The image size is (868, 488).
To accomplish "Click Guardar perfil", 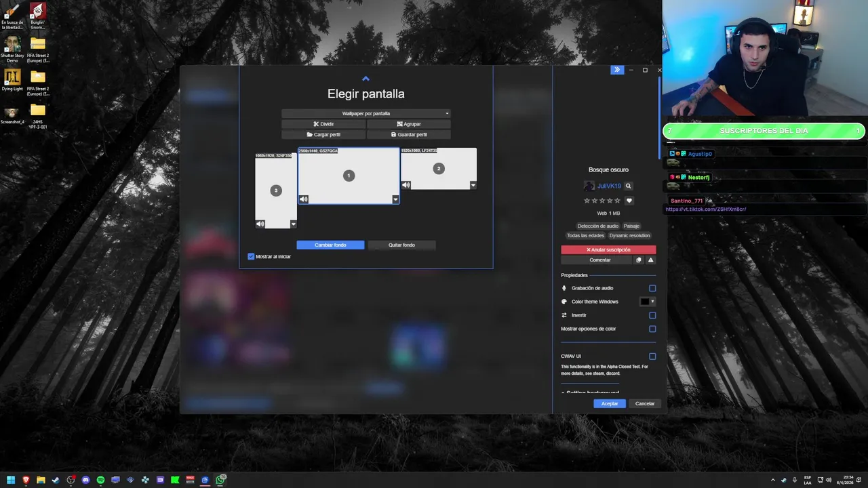I will click(408, 134).
